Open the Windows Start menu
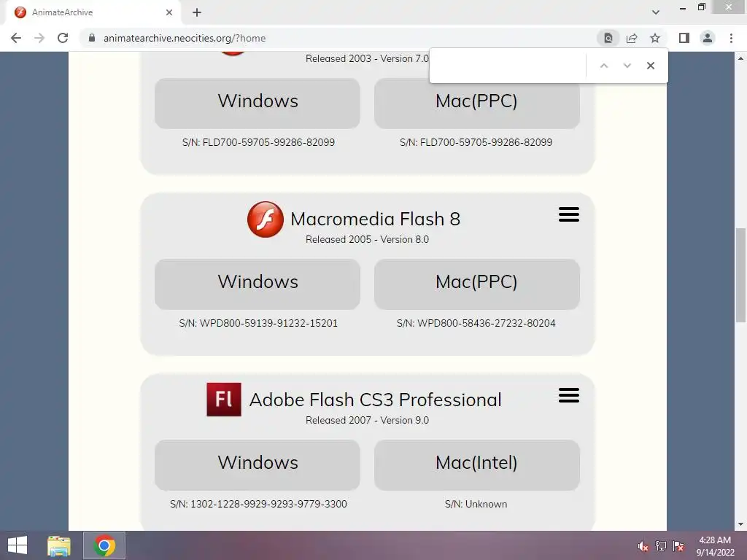Viewport: 747px width, 560px height. 18,545
